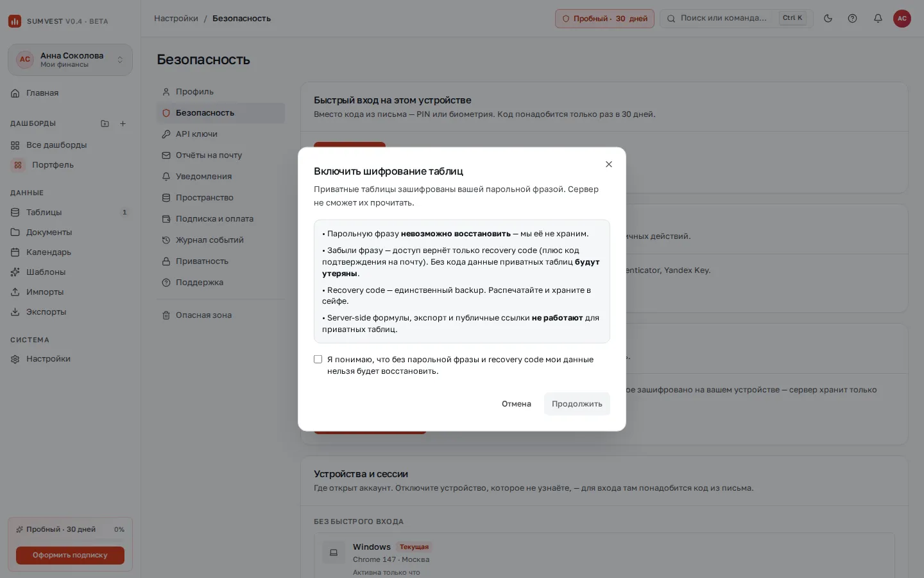Expand the Анна Соколова workspace switcher
This screenshot has height=578, width=924.
70,60
